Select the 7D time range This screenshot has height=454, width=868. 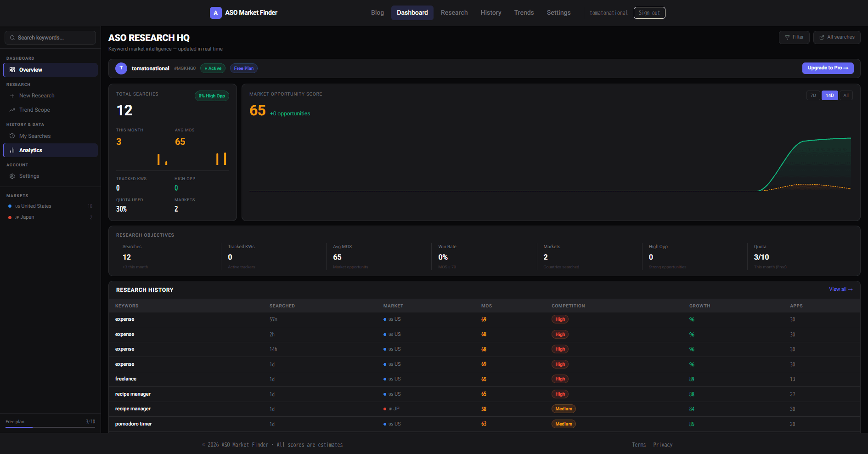[813, 96]
